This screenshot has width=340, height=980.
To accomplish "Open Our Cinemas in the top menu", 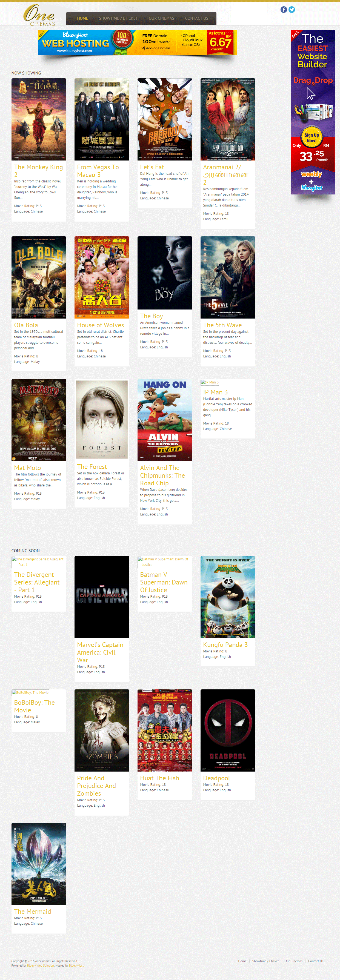I will point(161,18).
